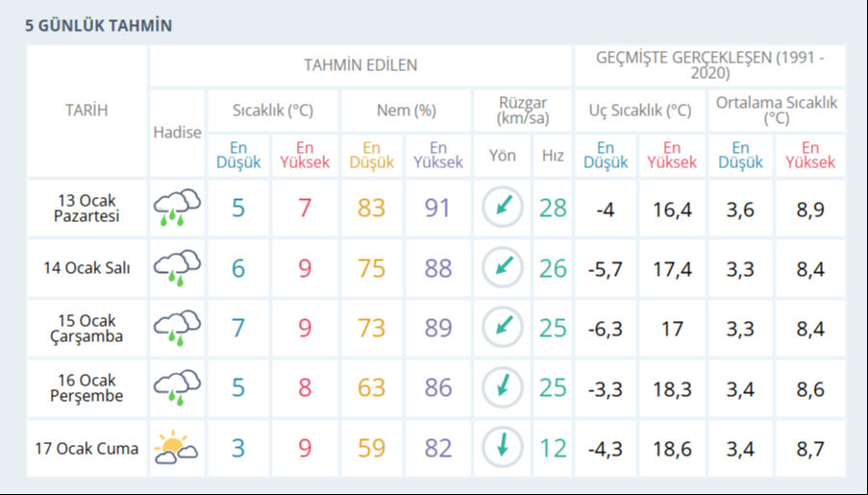This screenshot has height=495, width=868.
Task: Click the '5 GÜNLÜK TAHMİN' heading
Action: point(99,25)
